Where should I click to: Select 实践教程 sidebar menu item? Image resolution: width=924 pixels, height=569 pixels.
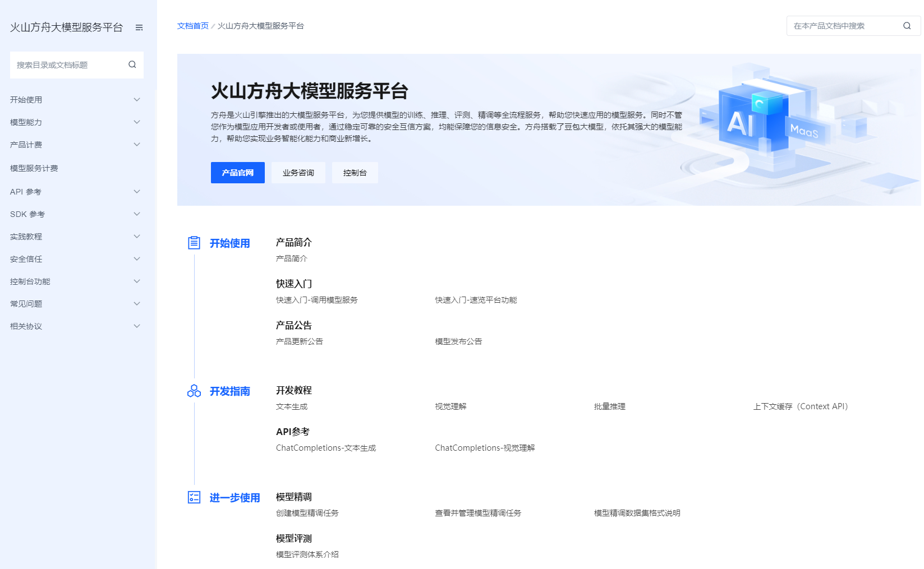point(26,237)
